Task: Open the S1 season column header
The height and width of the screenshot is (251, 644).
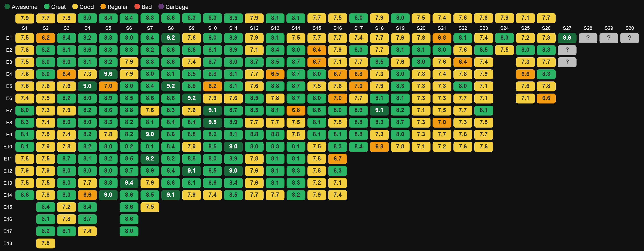Action: tap(25, 28)
